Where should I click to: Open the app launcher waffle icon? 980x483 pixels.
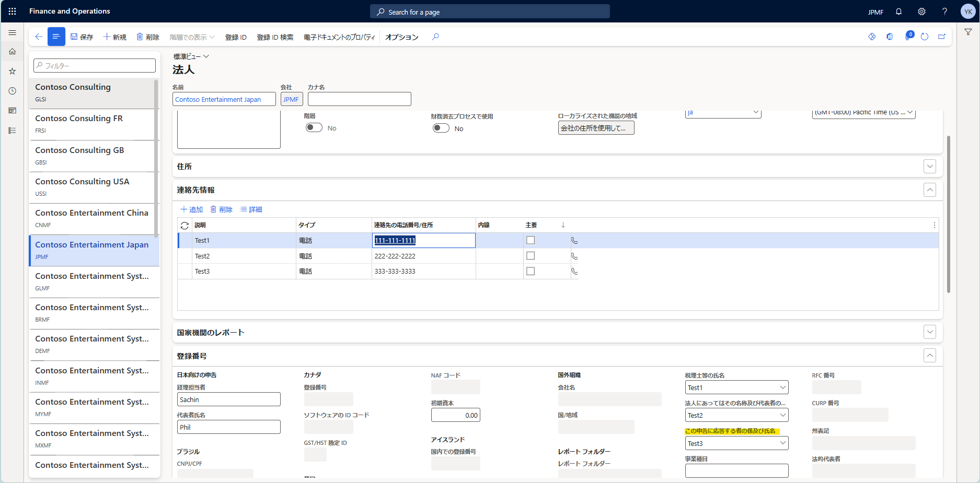pos(12,11)
